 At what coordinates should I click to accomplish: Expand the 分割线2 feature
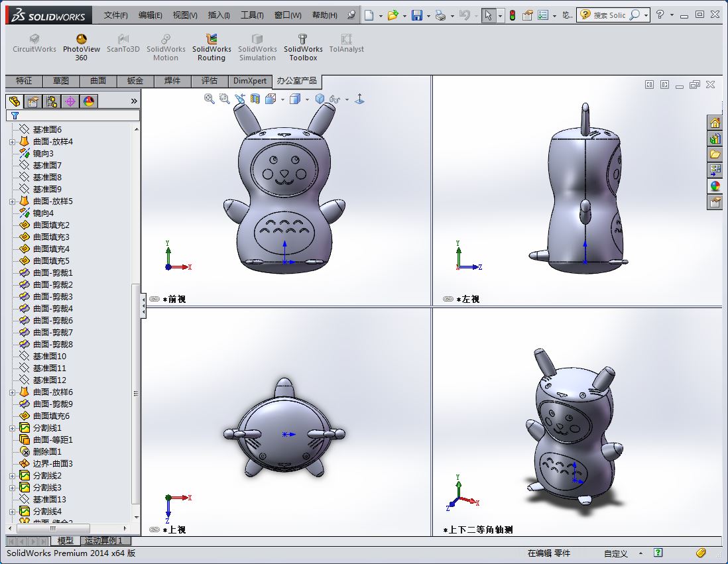click(12, 476)
